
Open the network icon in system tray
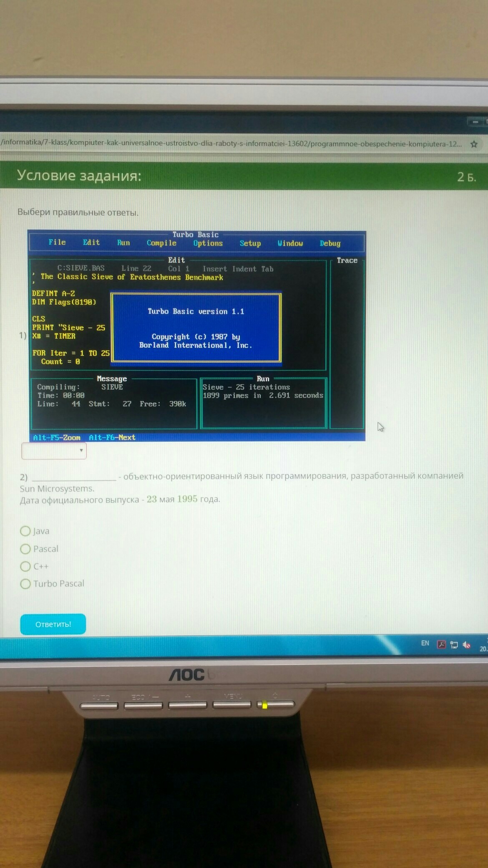coord(454,645)
